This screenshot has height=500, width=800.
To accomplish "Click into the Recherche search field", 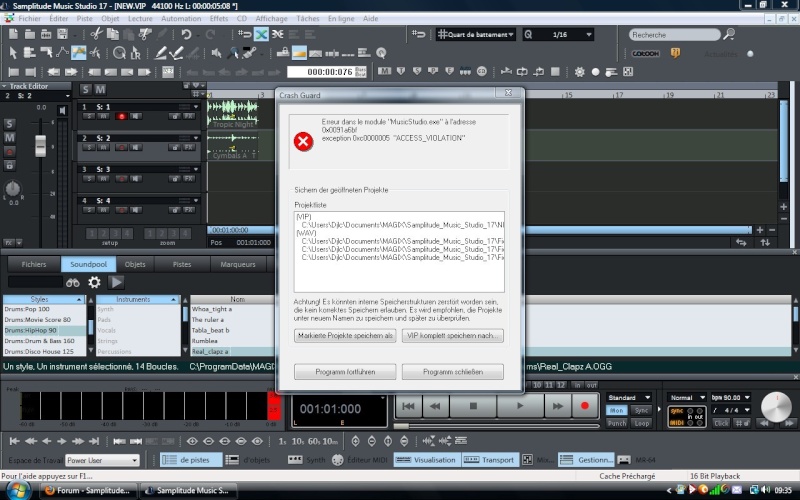I will coord(674,35).
